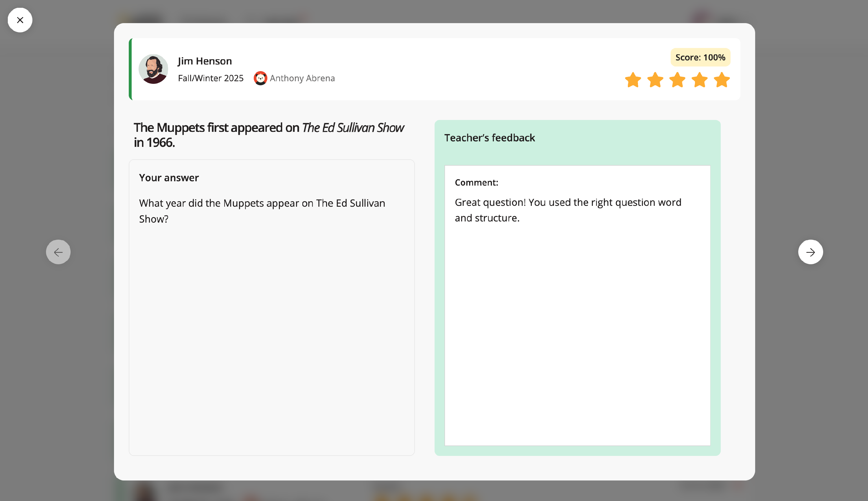Click the third rating star

coord(677,80)
